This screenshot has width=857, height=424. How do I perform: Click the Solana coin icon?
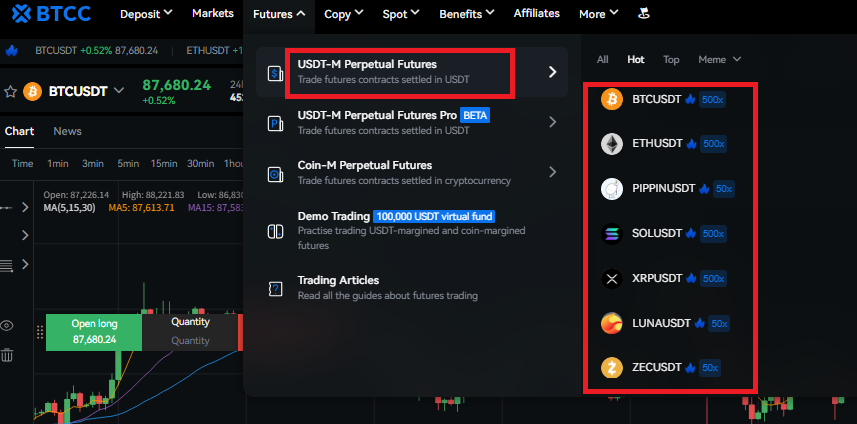(x=612, y=234)
